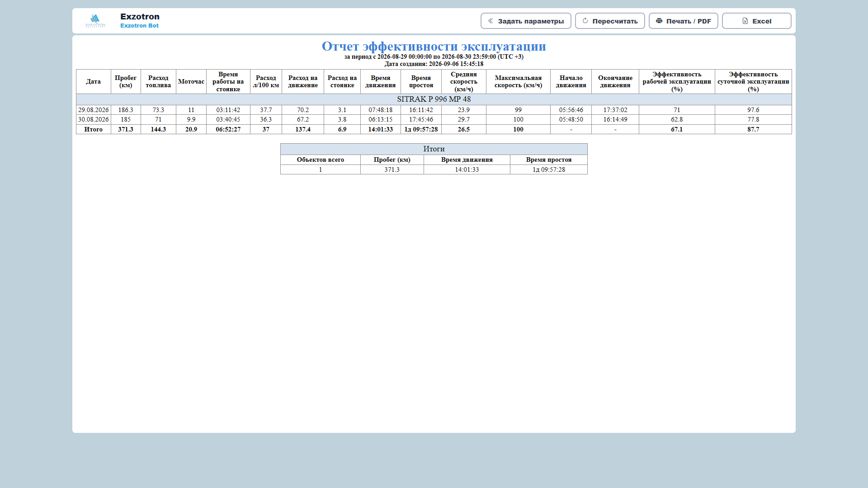The image size is (868, 488).
Task: Click the Начало движения header
Action: point(571,81)
